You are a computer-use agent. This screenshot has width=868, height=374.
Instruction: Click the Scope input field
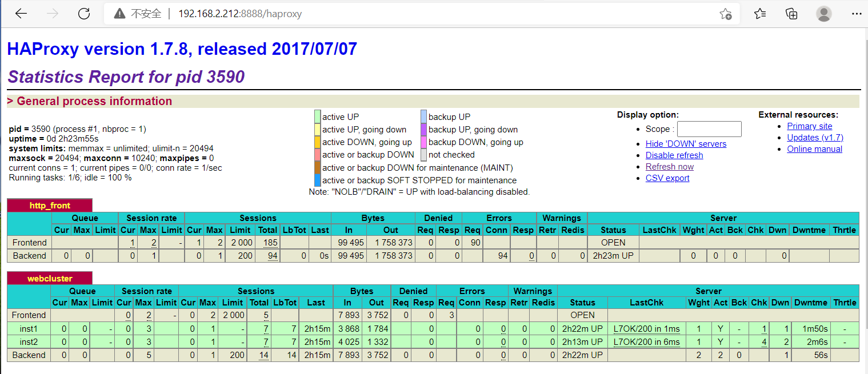tap(709, 129)
